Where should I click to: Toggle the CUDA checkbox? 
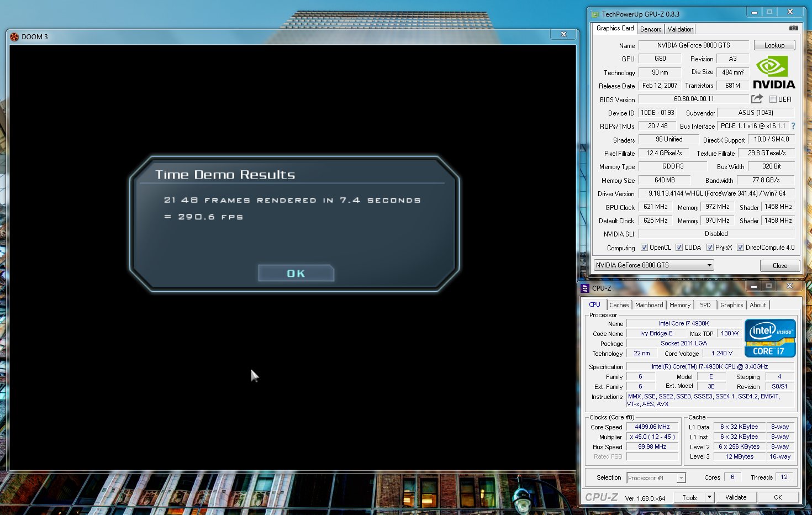click(x=679, y=248)
